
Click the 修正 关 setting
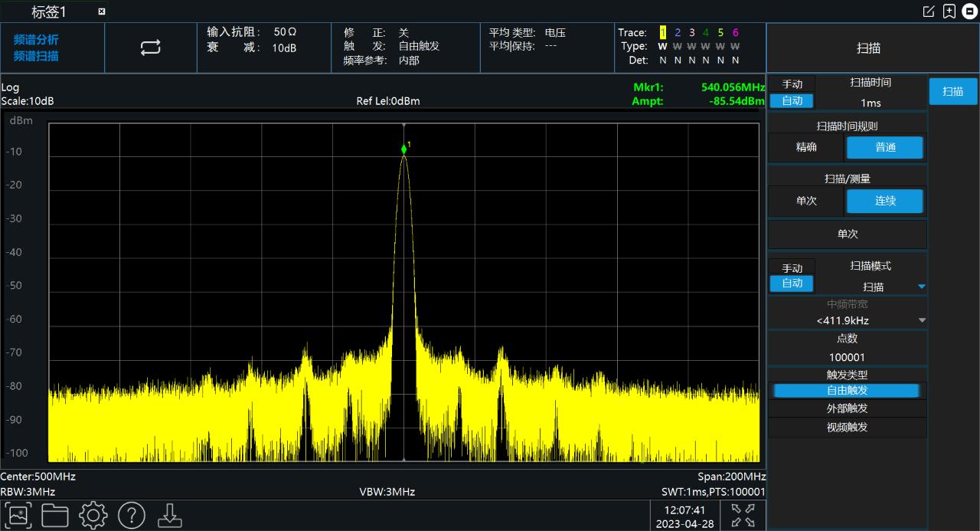click(x=377, y=33)
